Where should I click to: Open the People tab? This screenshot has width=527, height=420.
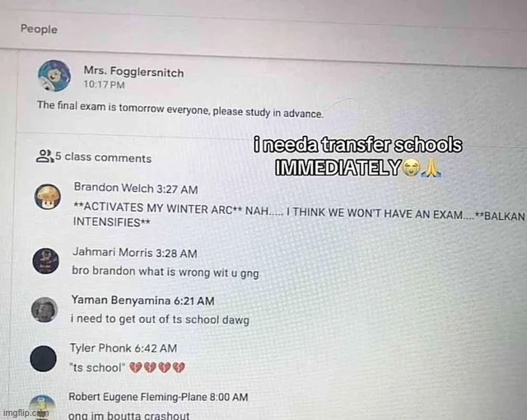[39, 29]
